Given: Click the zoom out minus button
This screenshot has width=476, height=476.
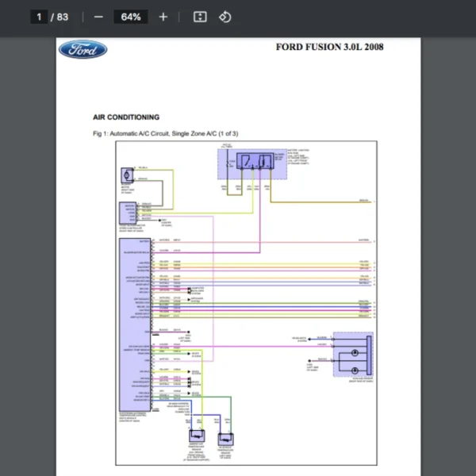Looking at the screenshot, I should [98, 17].
